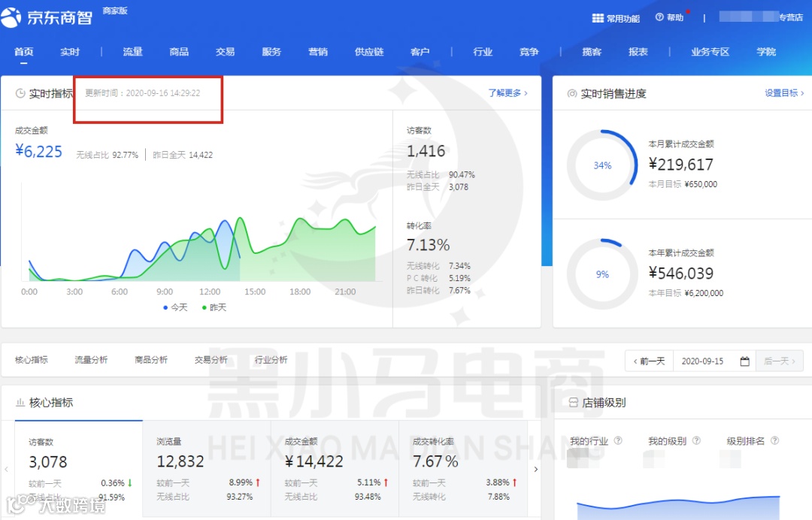The width and height of the screenshot is (812, 520).
Task: Toggle the 今天 legend series
Action: pos(175,307)
